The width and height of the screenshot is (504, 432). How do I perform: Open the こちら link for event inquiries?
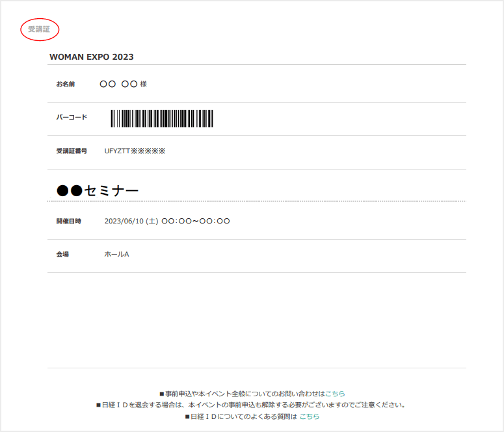click(x=335, y=394)
